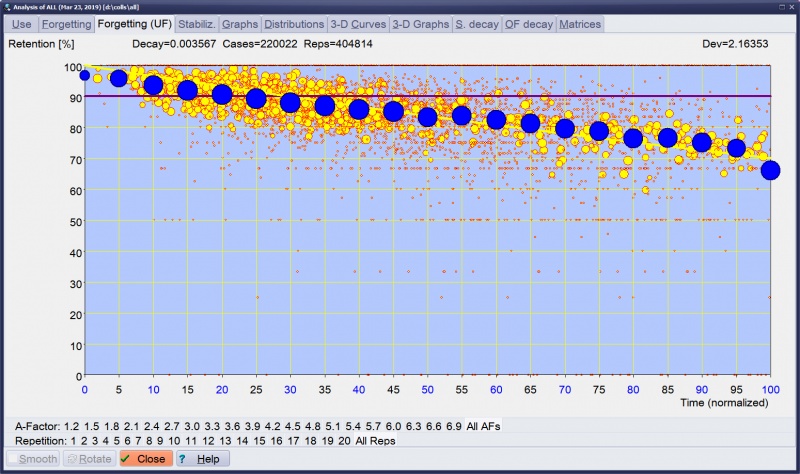Screen dimensions: 800x474
Task: Select A-Factor 5.7
Action: pyautogui.click(x=373, y=426)
